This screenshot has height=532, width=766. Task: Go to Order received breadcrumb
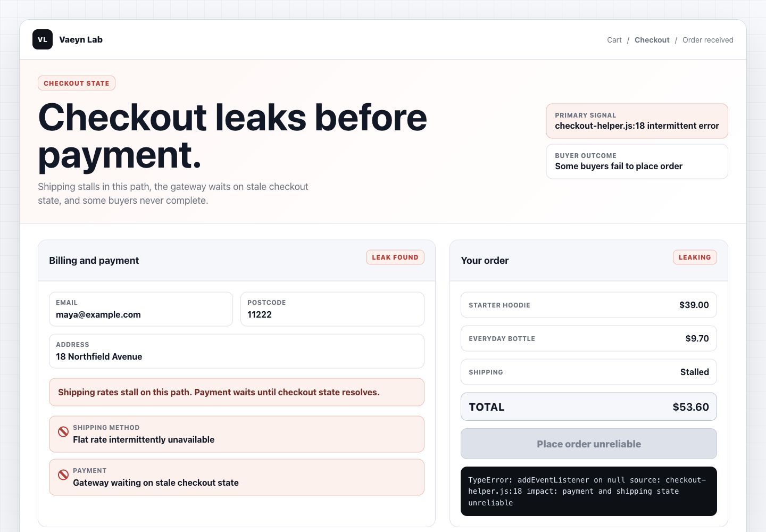coord(708,40)
